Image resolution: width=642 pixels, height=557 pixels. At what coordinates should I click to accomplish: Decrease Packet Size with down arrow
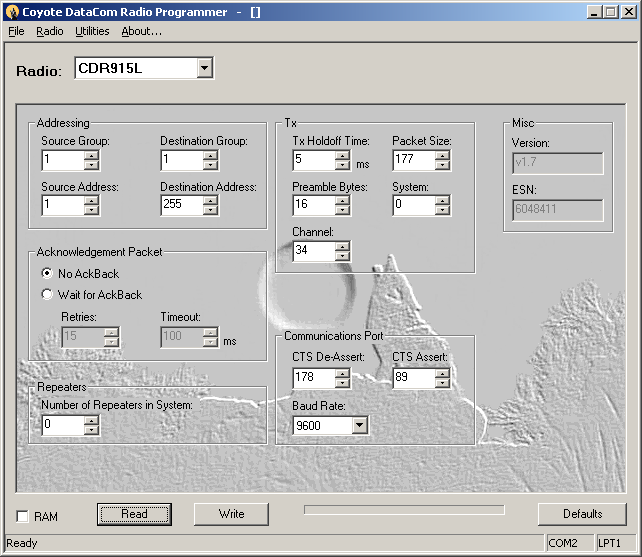tap(442, 165)
